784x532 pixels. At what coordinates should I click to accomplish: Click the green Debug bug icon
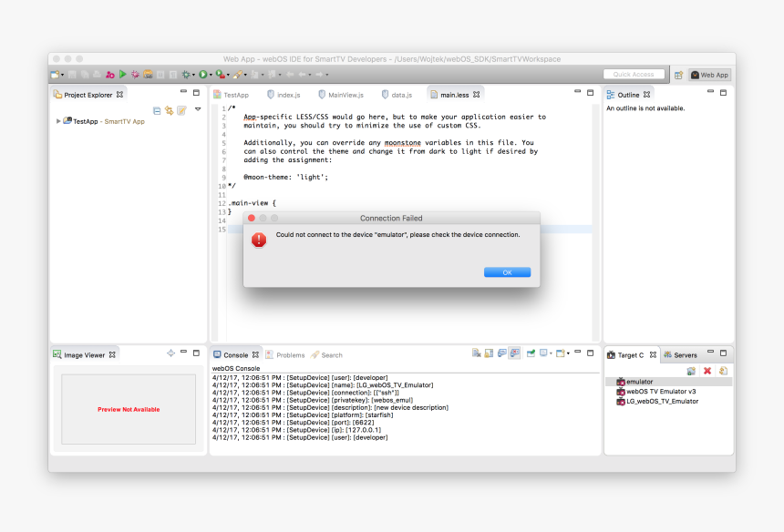(x=186, y=75)
